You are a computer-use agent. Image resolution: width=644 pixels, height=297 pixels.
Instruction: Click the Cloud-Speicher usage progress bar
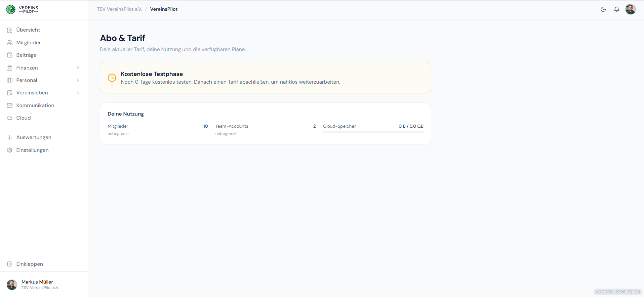tap(373, 132)
